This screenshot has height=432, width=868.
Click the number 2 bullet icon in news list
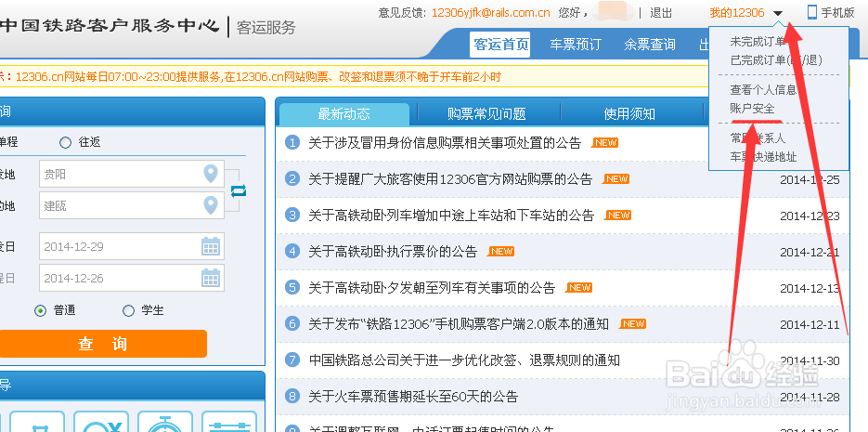[x=292, y=179]
